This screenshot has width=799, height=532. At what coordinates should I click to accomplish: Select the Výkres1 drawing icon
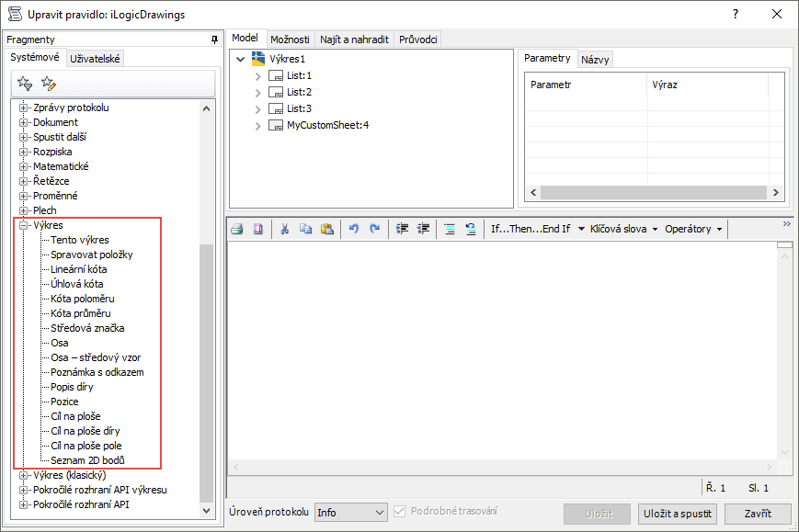point(258,59)
